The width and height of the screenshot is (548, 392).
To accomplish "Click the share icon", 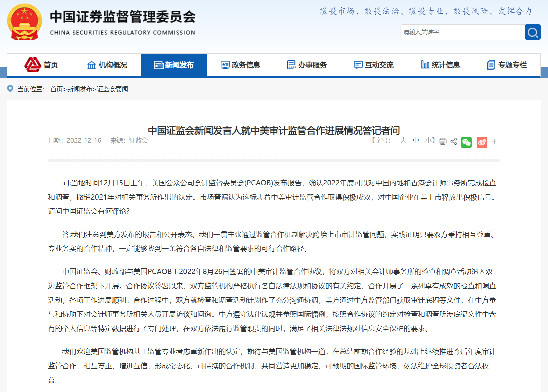I will pyautogui.click(x=454, y=141).
